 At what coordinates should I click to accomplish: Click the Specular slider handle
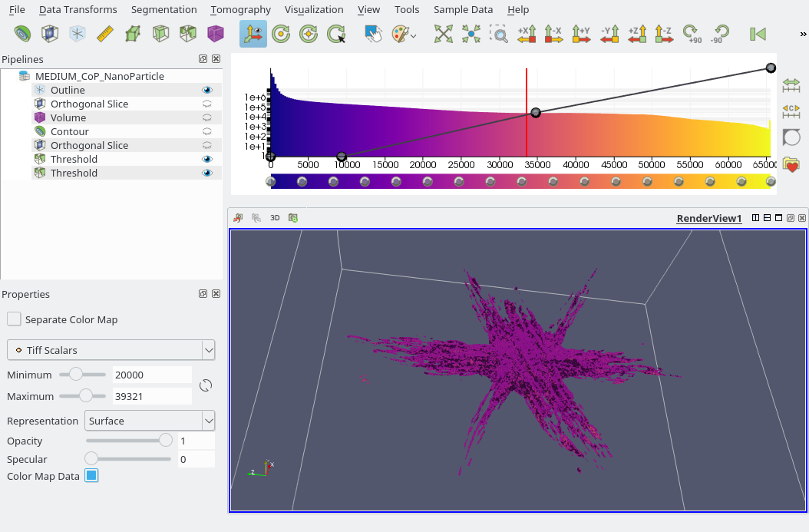pos(91,458)
